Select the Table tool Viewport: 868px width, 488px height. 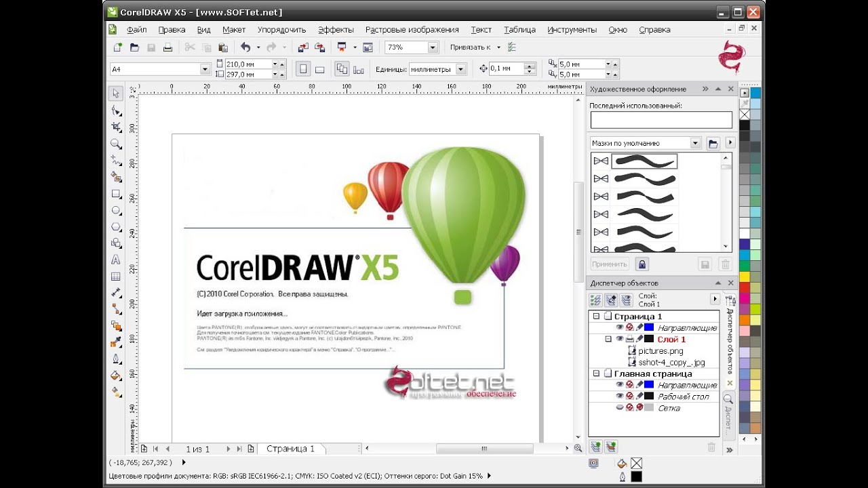click(x=116, y=277)
